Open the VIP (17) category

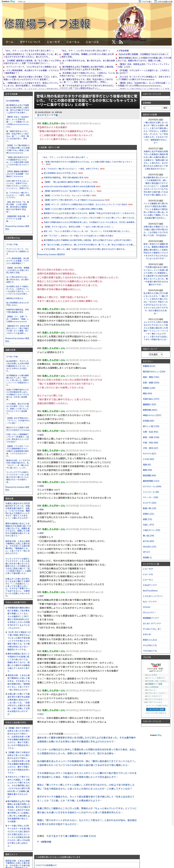point(146,552)
